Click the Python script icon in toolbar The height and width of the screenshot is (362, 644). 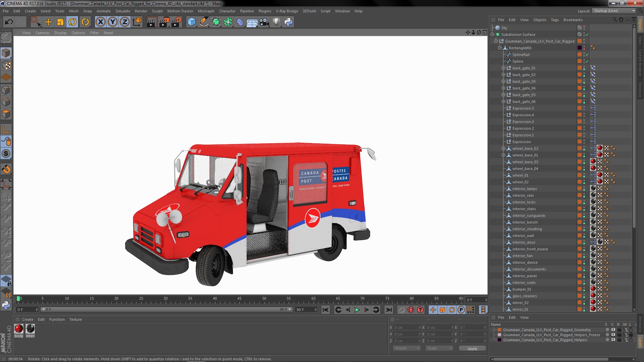[288, 22]
